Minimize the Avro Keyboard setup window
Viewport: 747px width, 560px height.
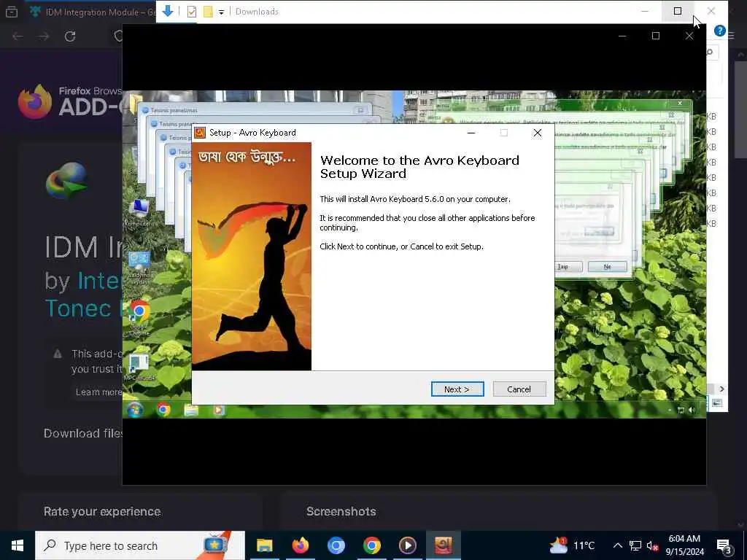point(471,133)
